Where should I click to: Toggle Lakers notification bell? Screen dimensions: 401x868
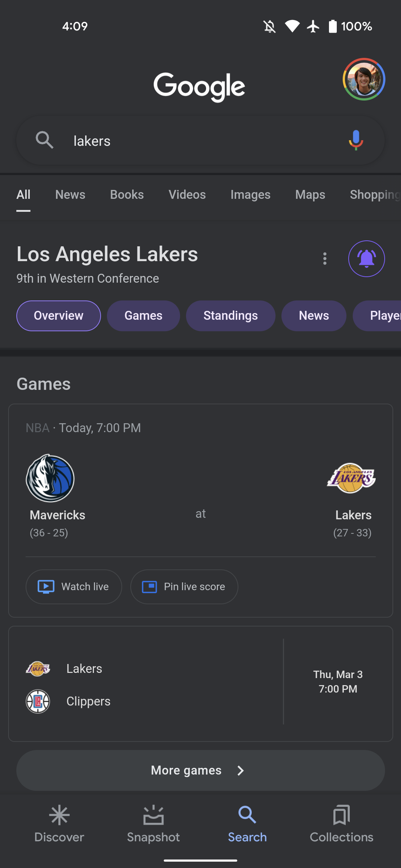click(366, 259)
